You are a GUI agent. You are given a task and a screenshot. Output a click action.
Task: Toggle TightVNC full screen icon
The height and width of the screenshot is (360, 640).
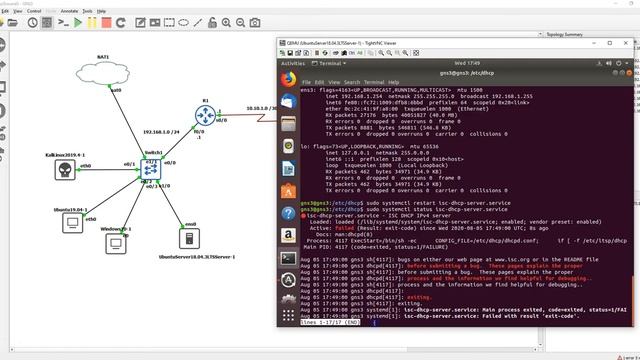click(416, 53)
